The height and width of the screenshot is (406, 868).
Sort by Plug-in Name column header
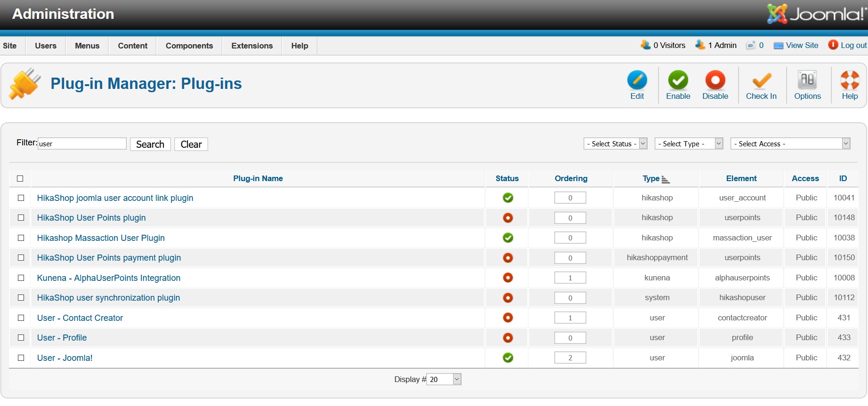click(x=258, y=178)
